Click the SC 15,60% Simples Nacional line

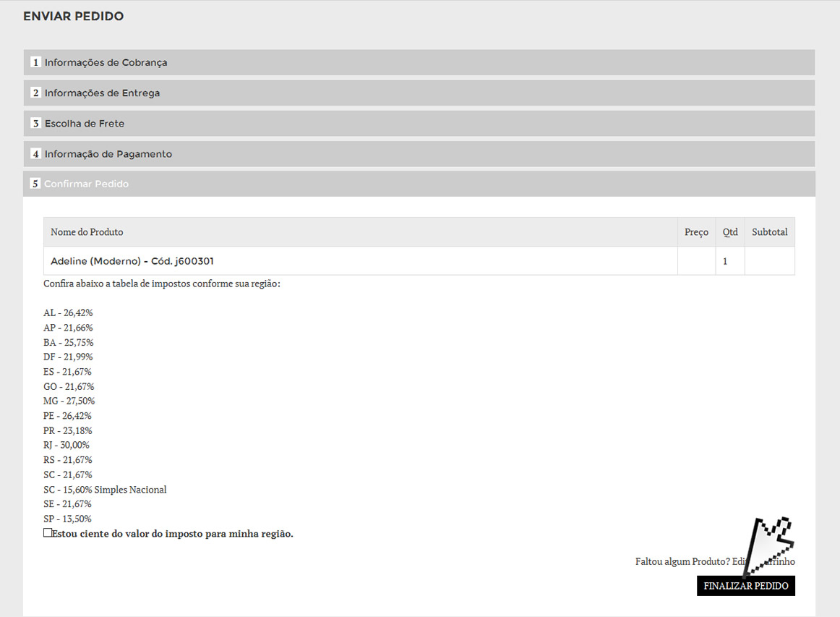(105, 490)
